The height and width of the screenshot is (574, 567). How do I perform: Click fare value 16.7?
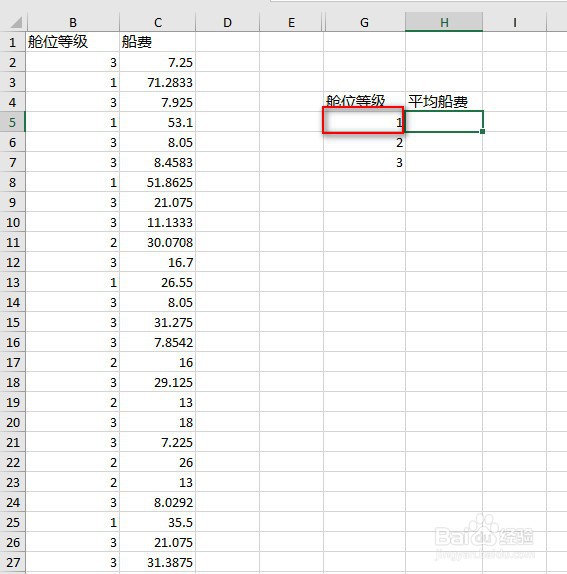(x=158, y=262)
